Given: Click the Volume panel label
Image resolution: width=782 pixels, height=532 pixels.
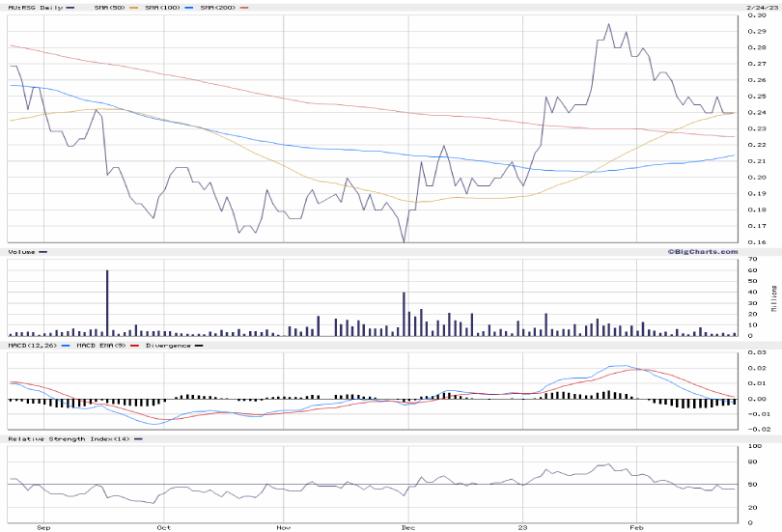Looking at the screenshot, I should point(21,252).
